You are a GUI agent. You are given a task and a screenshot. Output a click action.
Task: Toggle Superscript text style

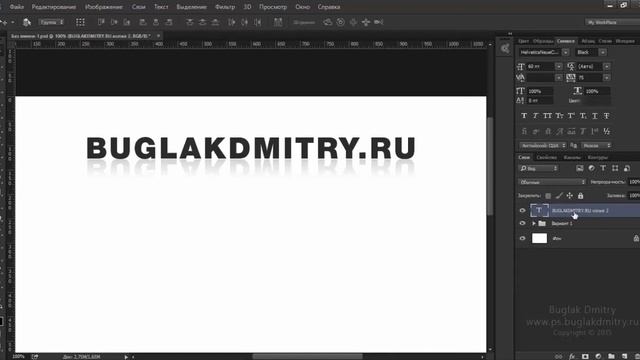571,116
